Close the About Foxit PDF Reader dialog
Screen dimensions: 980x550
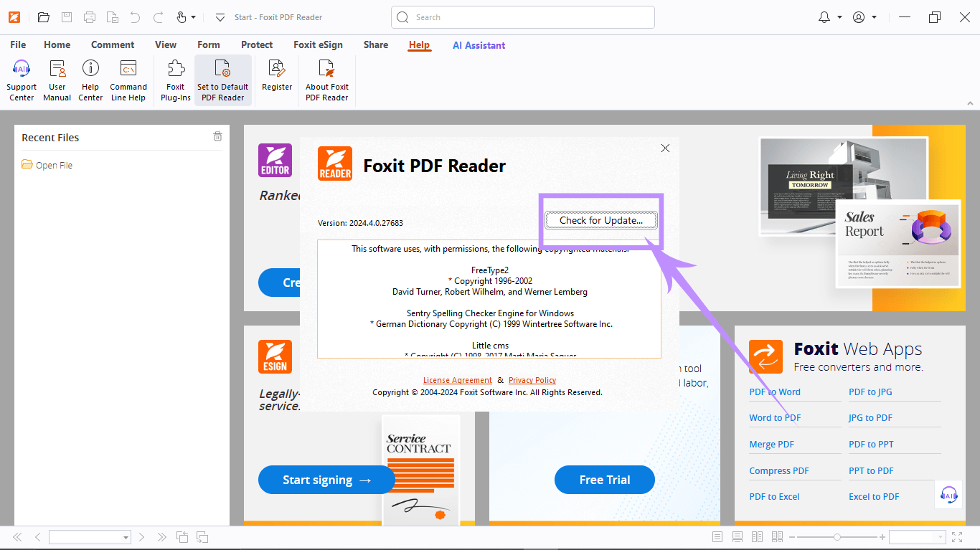click(x=665, y=148)
